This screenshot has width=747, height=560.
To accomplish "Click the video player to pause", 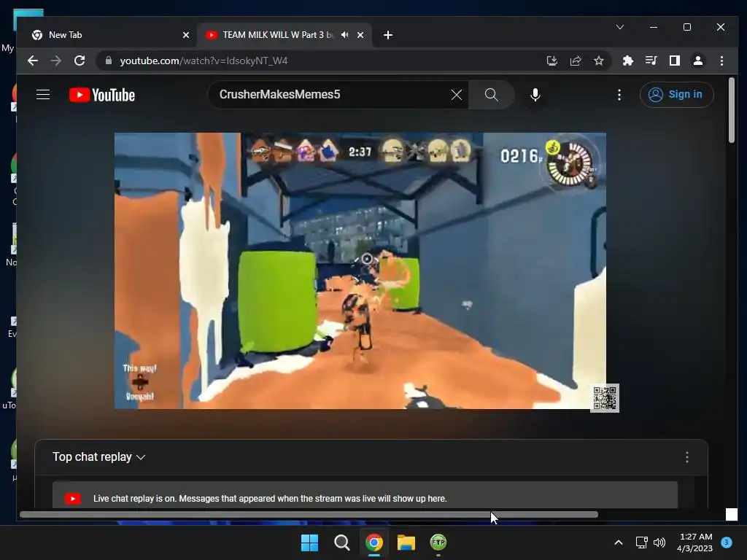I will point(360,271).
